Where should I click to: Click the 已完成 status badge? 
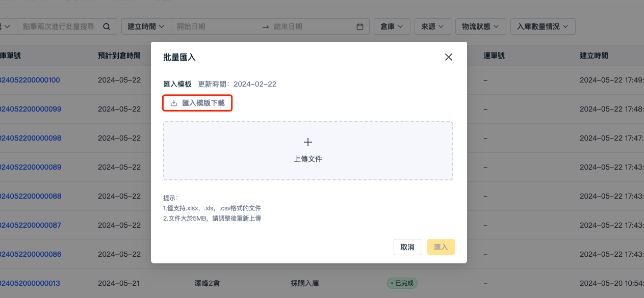pyautogui.click(x=402, y=283)
